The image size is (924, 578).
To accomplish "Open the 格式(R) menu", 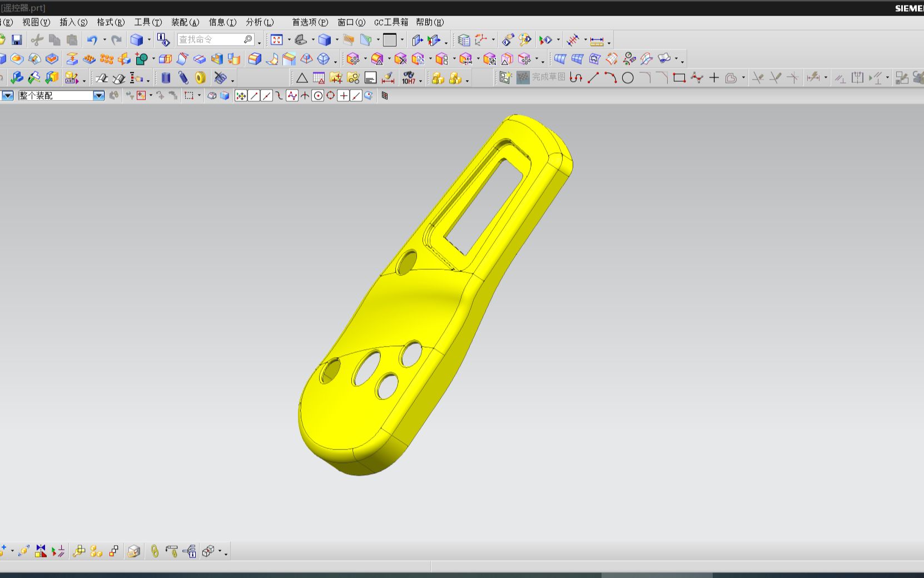I will (111, 22).
